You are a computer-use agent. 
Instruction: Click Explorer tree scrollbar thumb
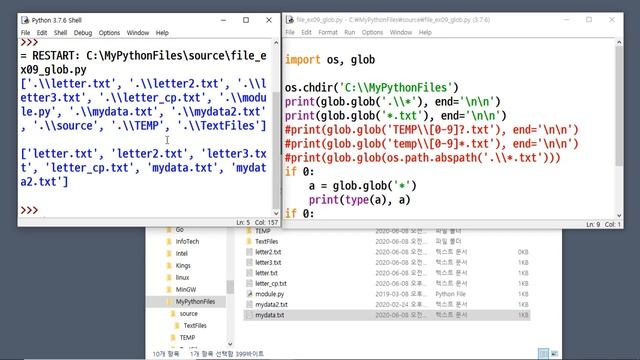[x=230, y=287]
